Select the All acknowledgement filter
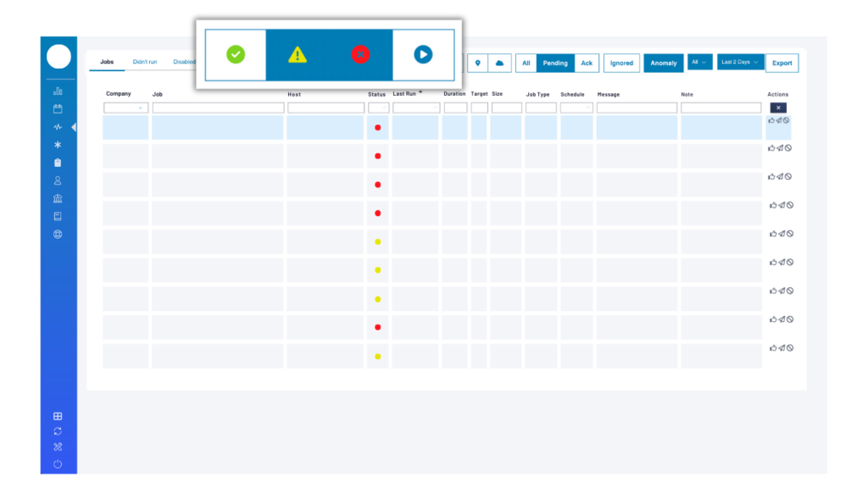 click(526, 63)
